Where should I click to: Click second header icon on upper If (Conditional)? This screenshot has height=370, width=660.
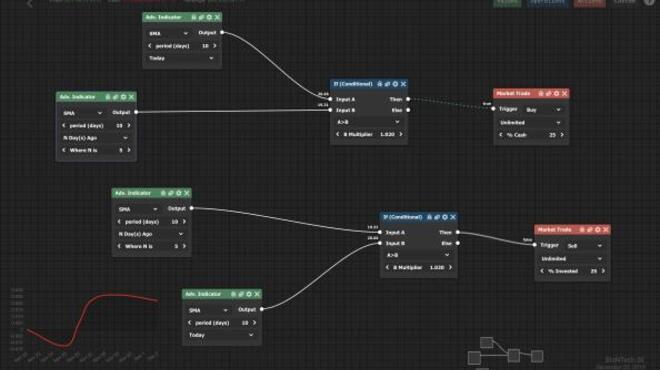coord(387,84)
